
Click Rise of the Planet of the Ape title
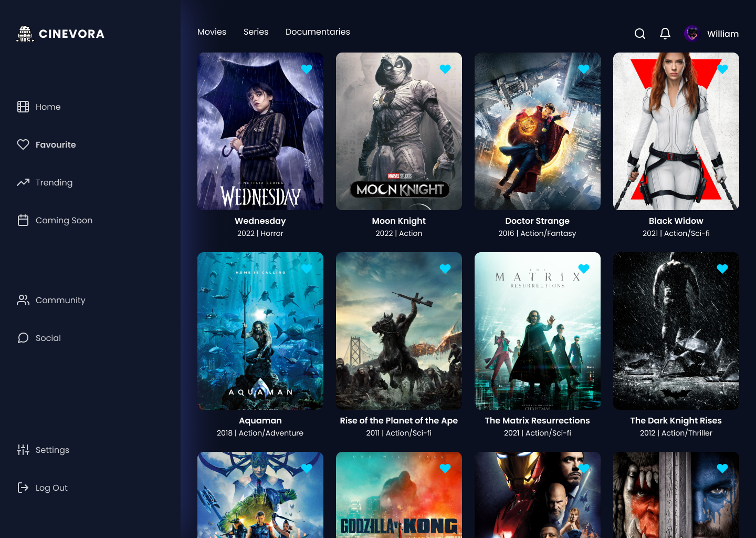(399, 420)
